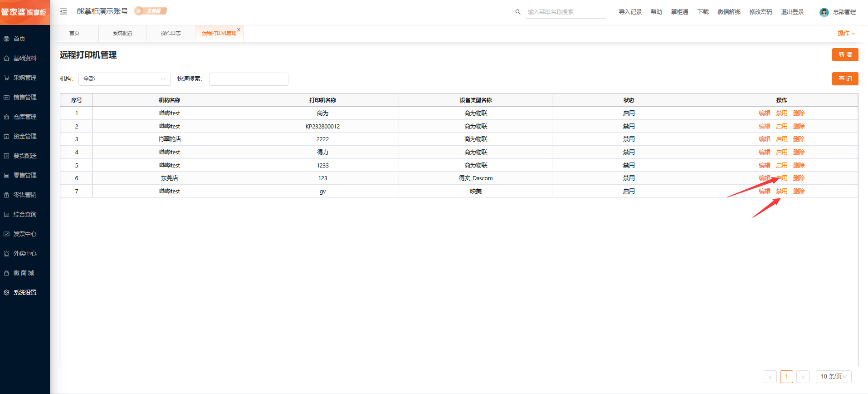Viewport: 868px width, 394px height.
Task: Click the 映美 device type cell
Action: coord(476,191)
